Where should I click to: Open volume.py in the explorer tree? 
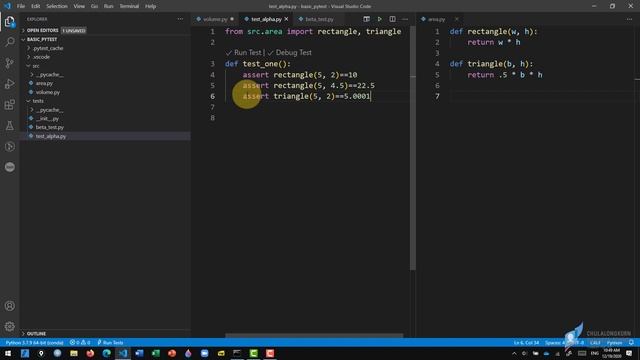[x=48, y=92]
